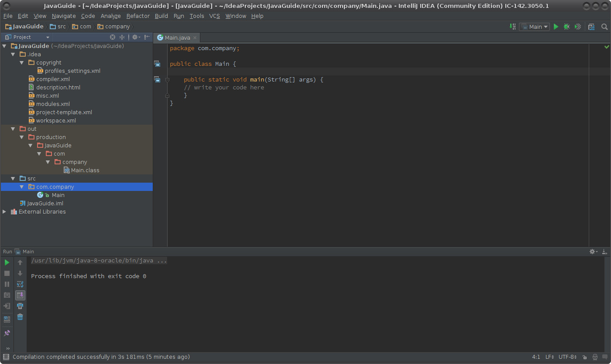Click the LF line separator selector
This screenshot has width=611, height=364.
[x=549, y=357]
